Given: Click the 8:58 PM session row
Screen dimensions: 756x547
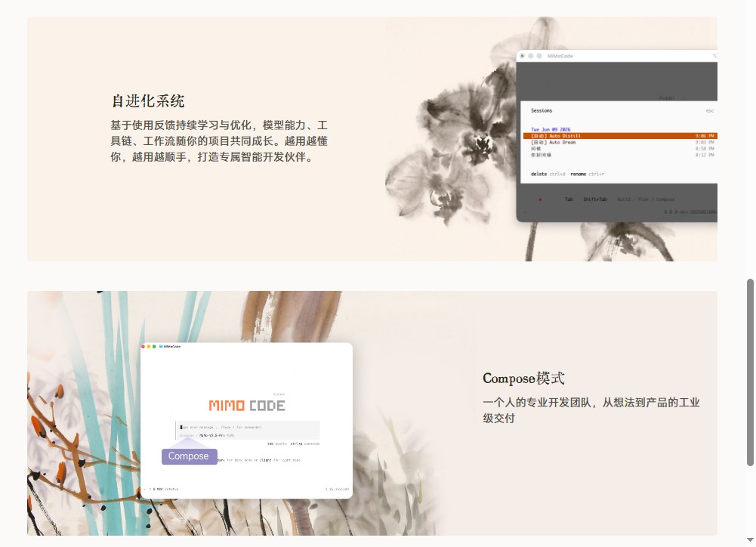Looking at the screenshot, I should [x=620, y=149].
